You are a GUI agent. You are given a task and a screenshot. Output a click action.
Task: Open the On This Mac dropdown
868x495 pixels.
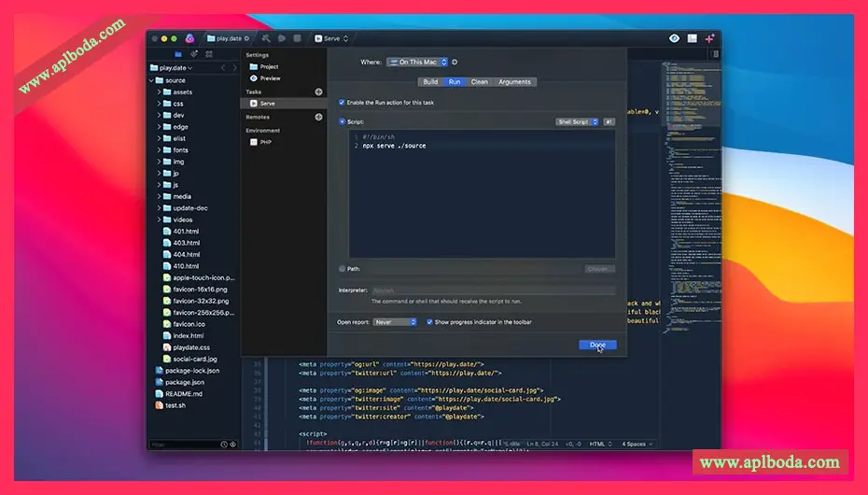tap(417, 62)
